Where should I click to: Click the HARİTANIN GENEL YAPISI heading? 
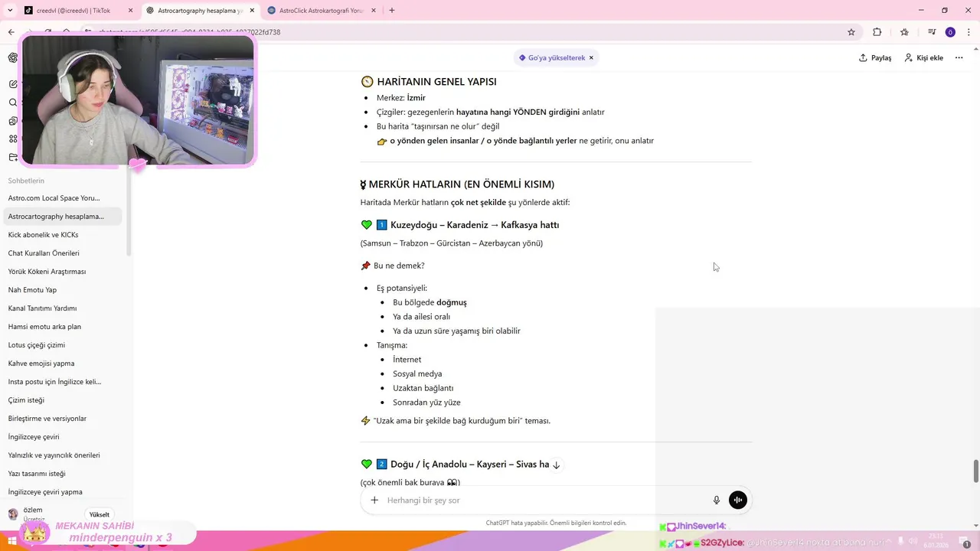436,82
